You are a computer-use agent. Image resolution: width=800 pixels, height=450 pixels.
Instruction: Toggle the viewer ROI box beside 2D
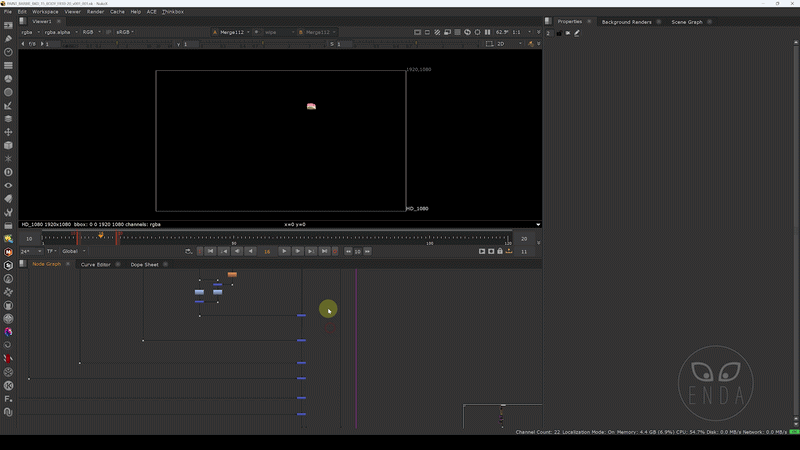pos(489,44)
